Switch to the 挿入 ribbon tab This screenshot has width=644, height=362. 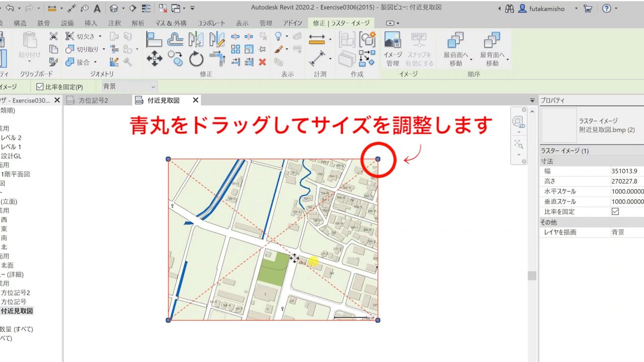pos(90,23)
